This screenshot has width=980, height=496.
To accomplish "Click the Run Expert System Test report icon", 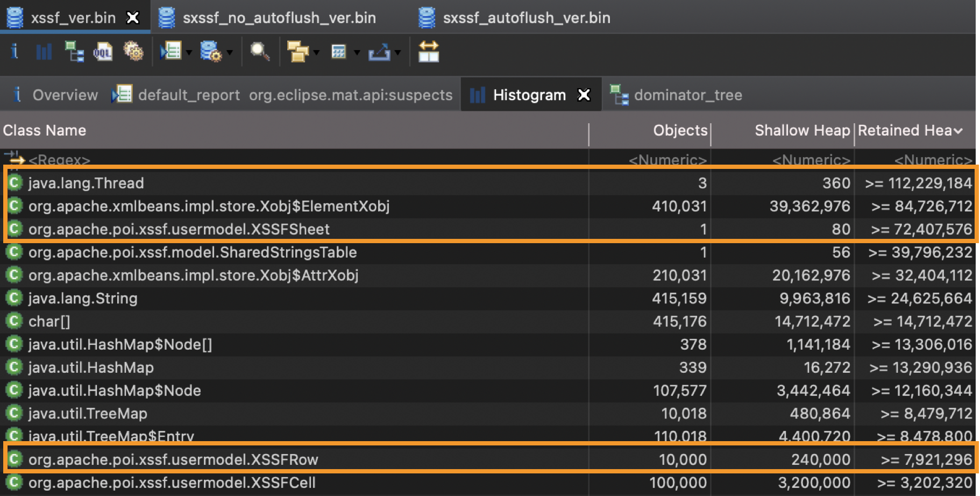I will tap(171, 52).
